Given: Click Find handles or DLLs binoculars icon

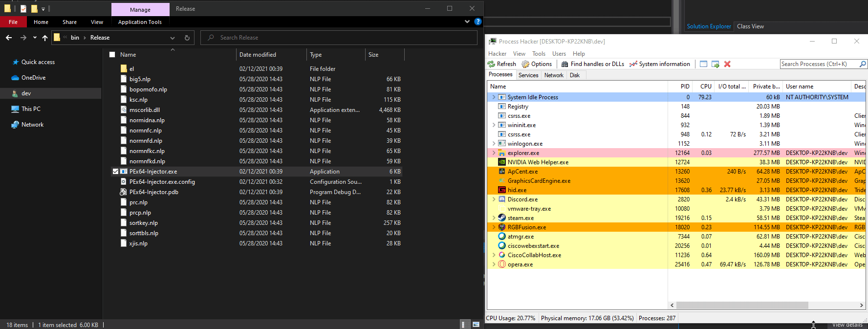Looking at the screenshot, I should tap(564, 64).
